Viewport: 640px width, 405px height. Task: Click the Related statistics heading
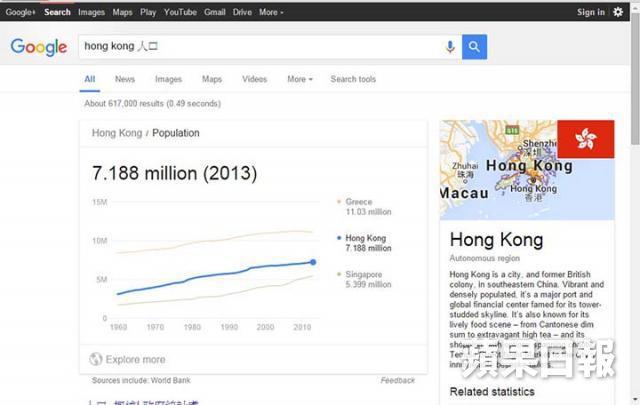pyautogui.click(x=492, y=392)
